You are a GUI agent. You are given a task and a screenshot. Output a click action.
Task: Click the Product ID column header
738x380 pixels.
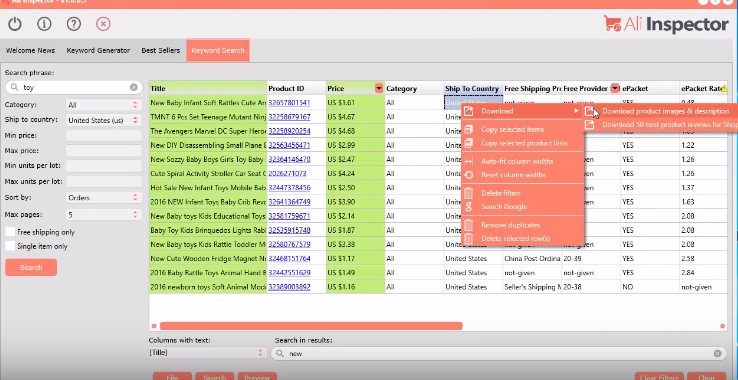pyautogui.click(x=297, y=89)
